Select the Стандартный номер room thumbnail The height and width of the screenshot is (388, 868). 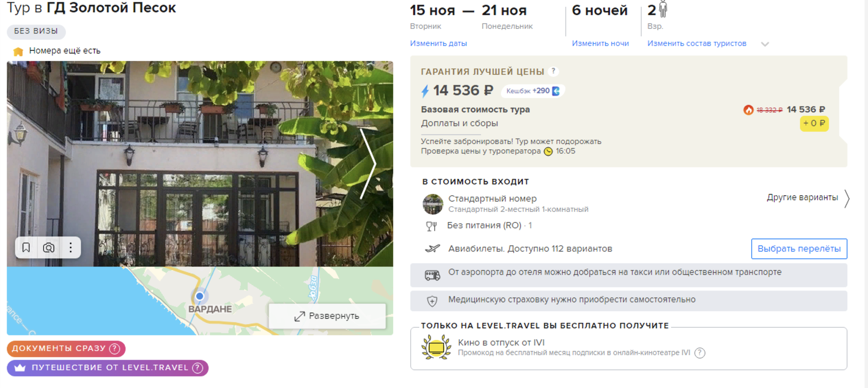pos(433,204)
